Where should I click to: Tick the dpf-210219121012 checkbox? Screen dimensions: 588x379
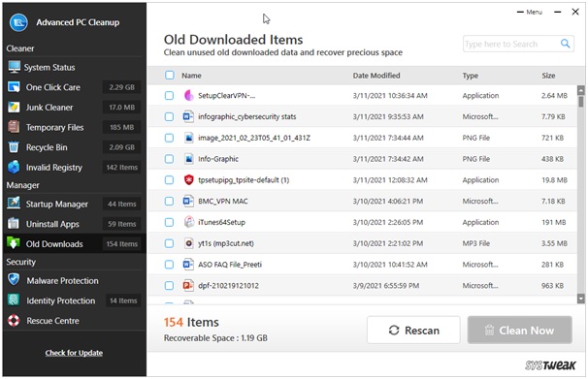tap(169, 285)
